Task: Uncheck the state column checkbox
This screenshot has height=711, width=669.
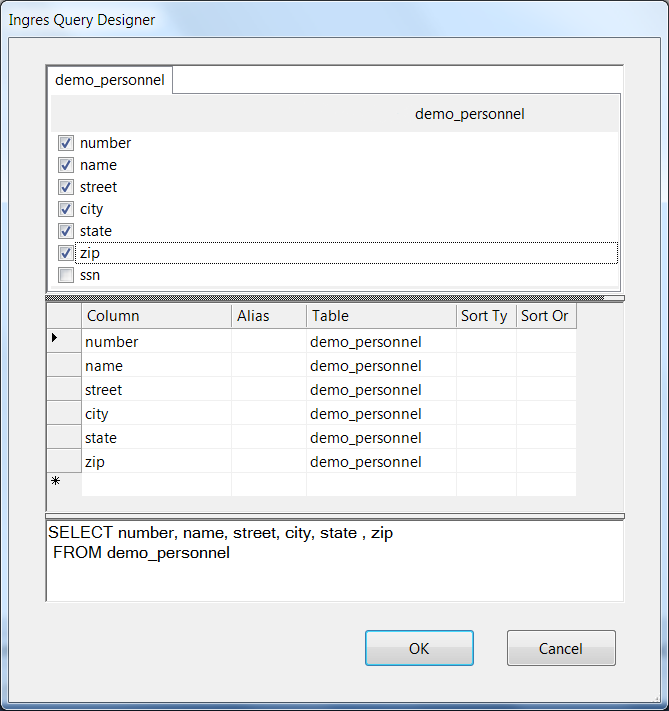Action: tap(66, 231)
